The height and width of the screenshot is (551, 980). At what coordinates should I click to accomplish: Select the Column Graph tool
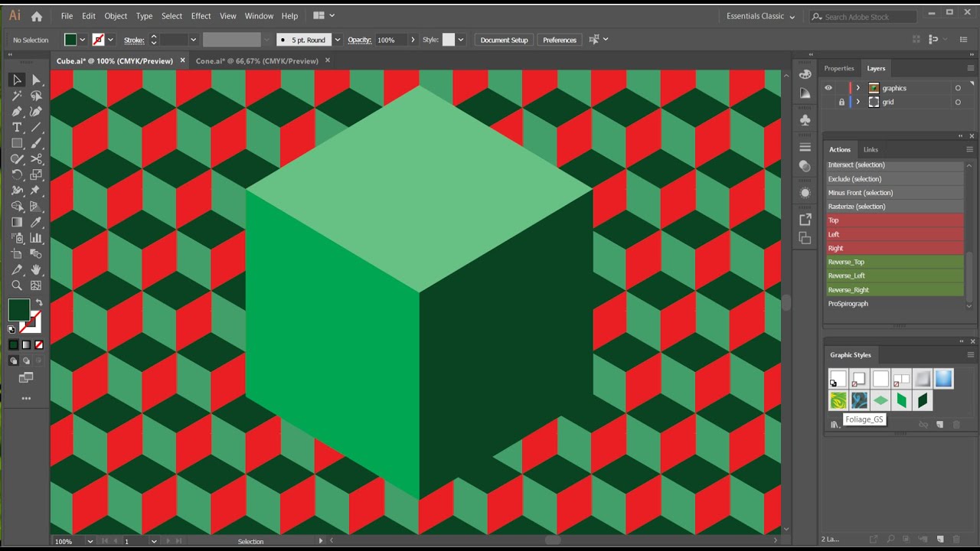37,238
